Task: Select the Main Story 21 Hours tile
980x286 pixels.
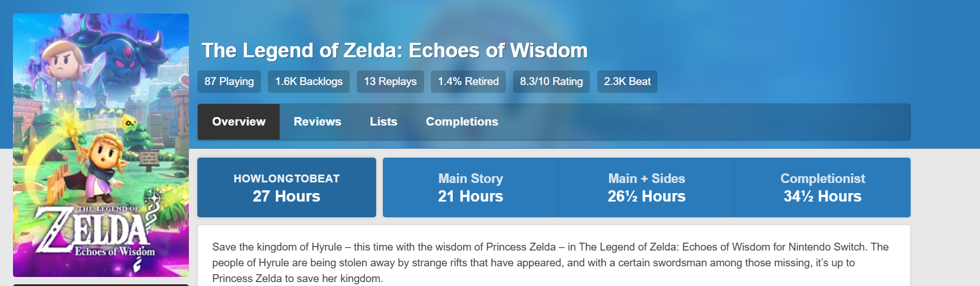Action: (470, 187)
